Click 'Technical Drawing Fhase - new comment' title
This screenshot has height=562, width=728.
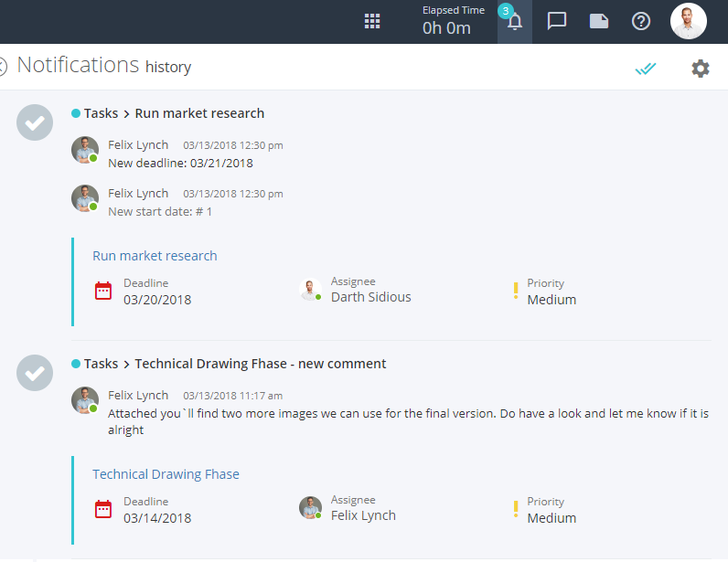click(261, 364)
